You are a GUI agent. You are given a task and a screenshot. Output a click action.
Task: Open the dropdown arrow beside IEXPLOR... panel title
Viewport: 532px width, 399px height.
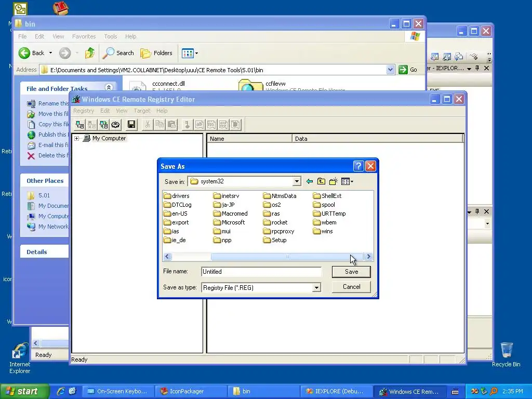(469, 69)
